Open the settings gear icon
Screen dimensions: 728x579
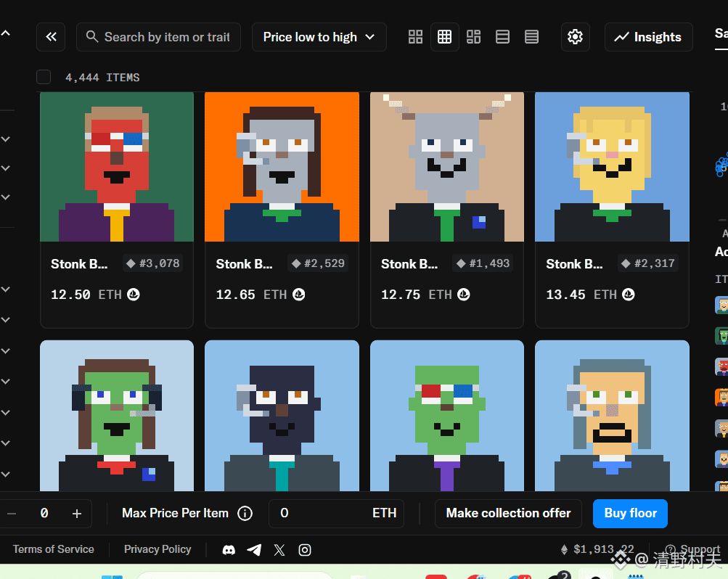click(x=576, y=37)
